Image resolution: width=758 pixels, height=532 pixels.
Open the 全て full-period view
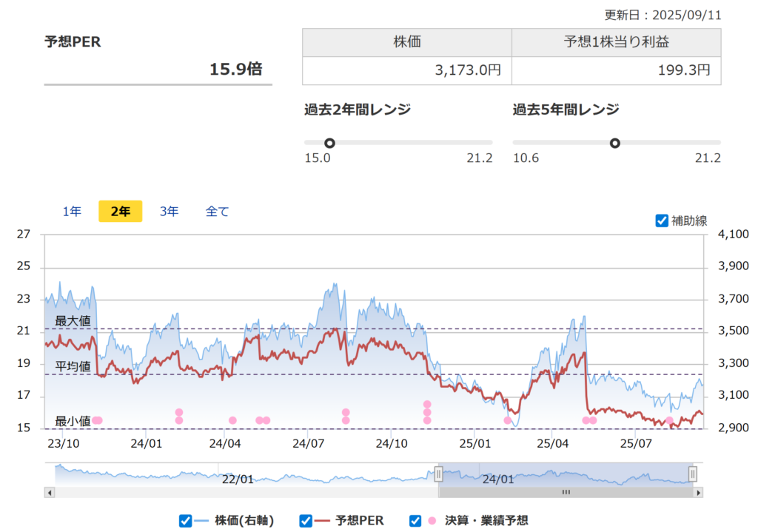(x=217, y=212)
